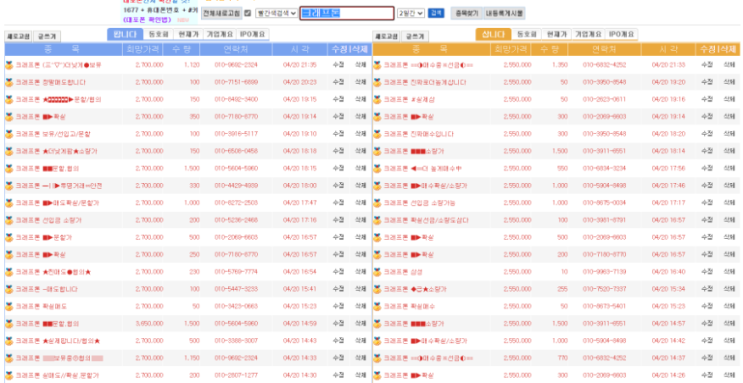Click medal icon in sell row 04/20 17:16
743x383 pixels.
click(9, 220)
